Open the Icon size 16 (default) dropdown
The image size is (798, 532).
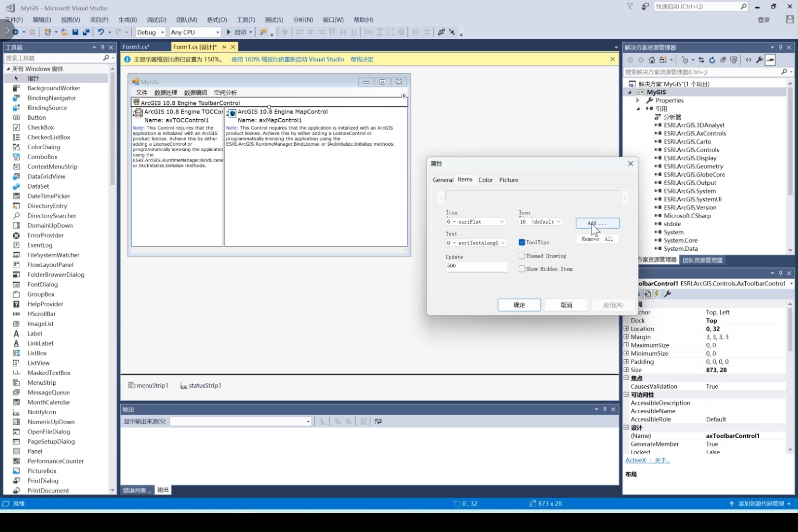point(540,222)
